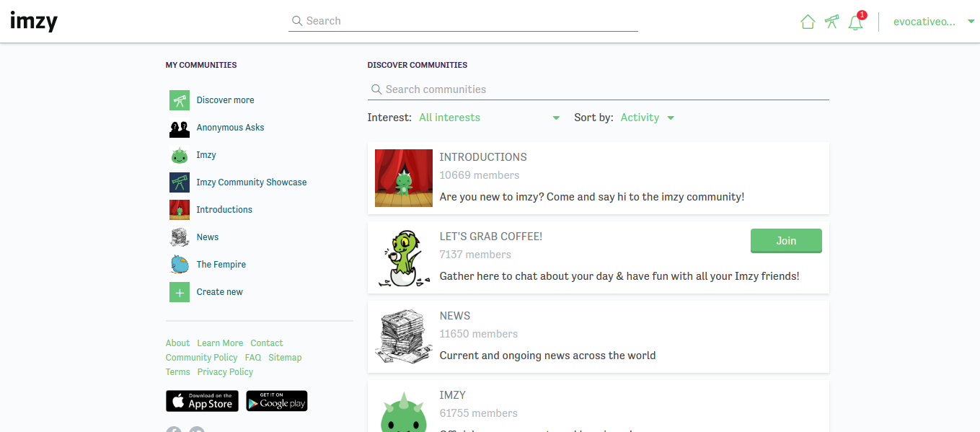Open the INTRODUCTIONS community title

tap(483, 157)
